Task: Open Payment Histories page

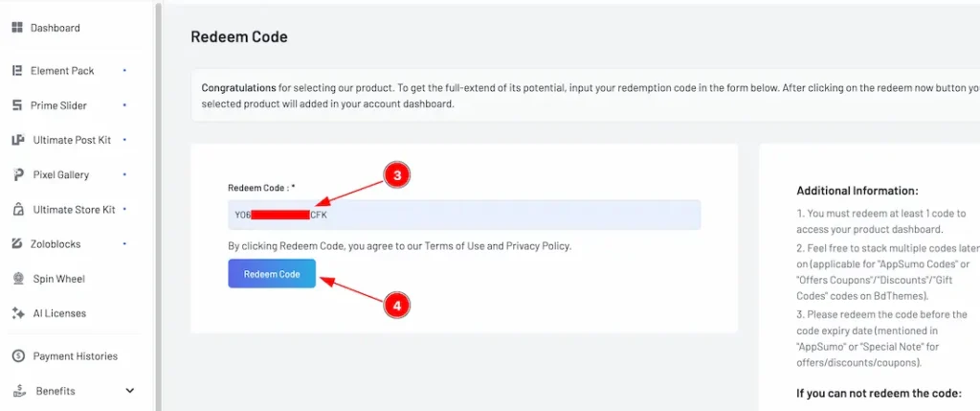Action: (x=75, y=356)
